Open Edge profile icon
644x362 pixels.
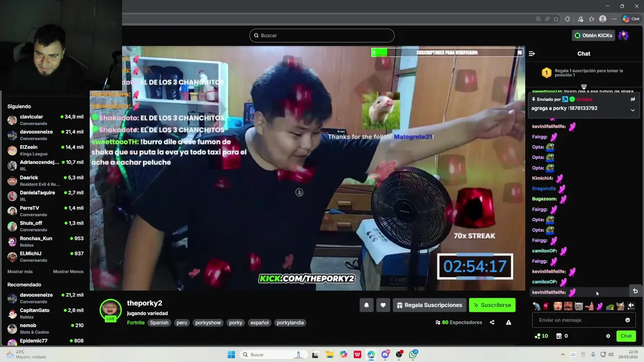(603, 19)
